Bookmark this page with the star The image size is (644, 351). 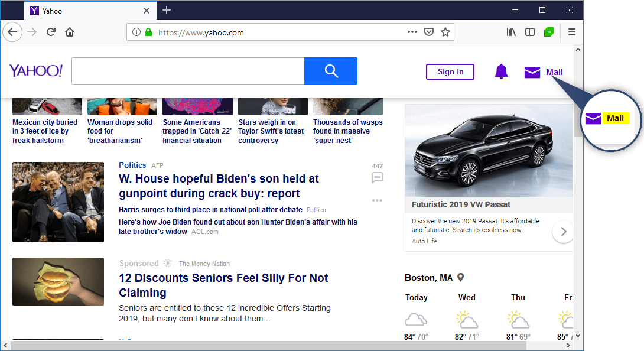pos(445,32)
